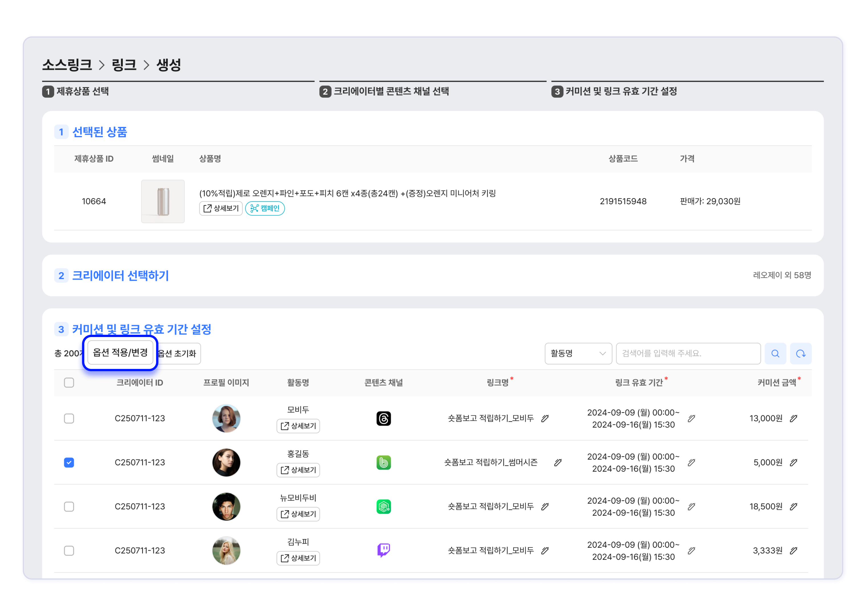Screen dimensions: 866x616
Task: Go to step 1 제휴상품 선택 tab
Action: click(x=82, y=91)
